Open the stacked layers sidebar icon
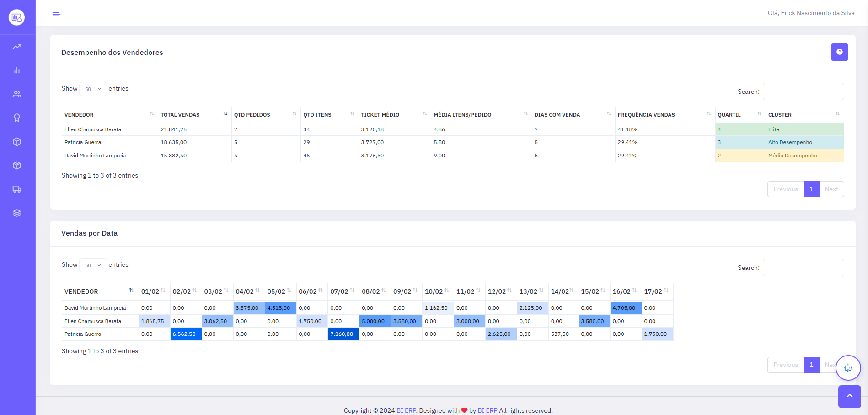The height and width of the screenshot is (415, 868). (x=17, y=213)
